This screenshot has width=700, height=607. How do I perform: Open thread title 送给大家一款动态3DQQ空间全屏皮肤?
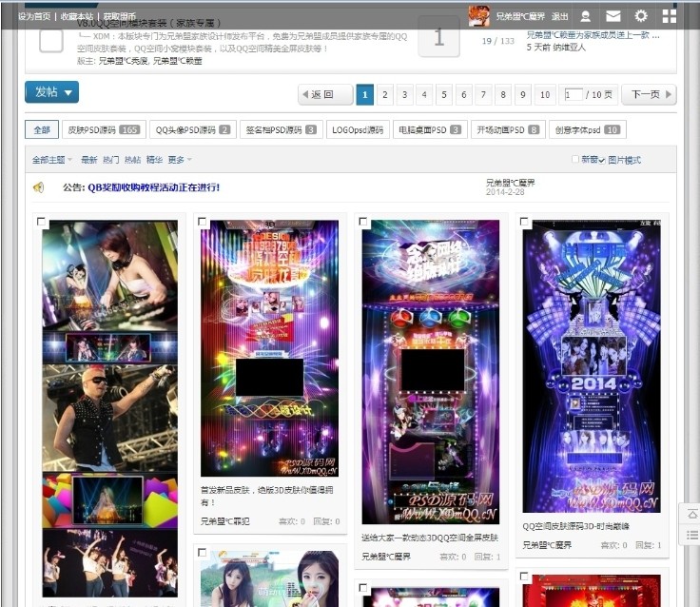tap(430, 538)
